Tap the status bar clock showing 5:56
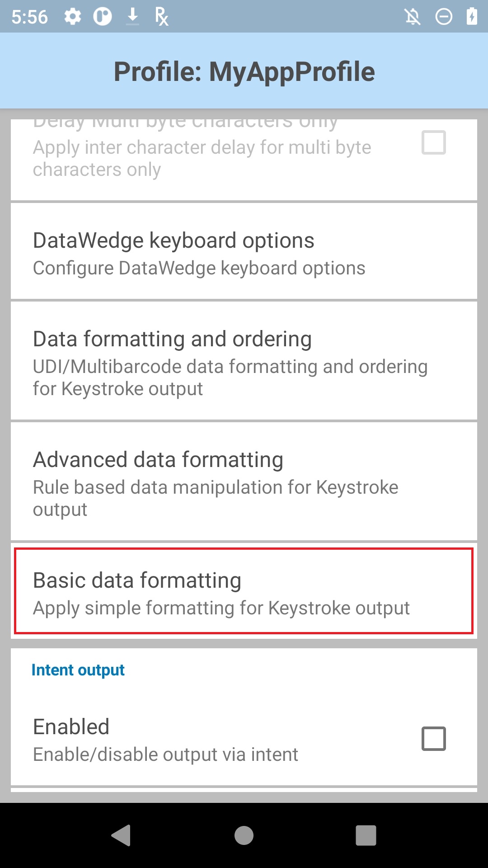488x868 pixels. 29,17
